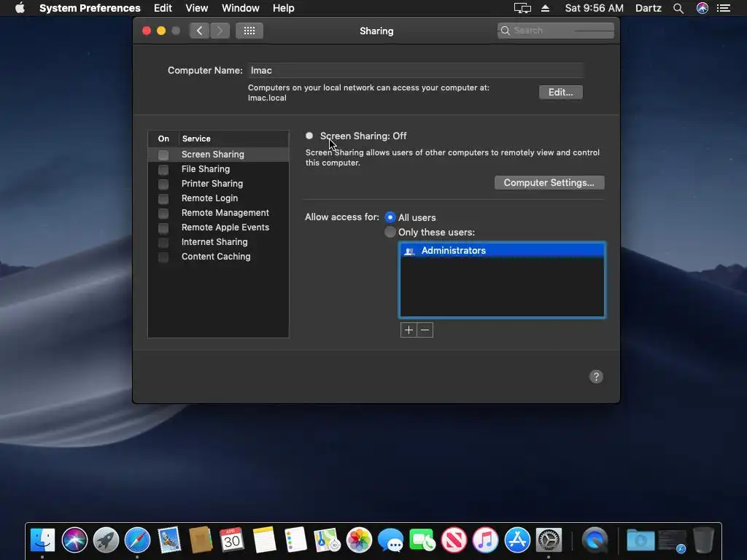Click the Edit... button for computer name

click(x=561, y=93)
